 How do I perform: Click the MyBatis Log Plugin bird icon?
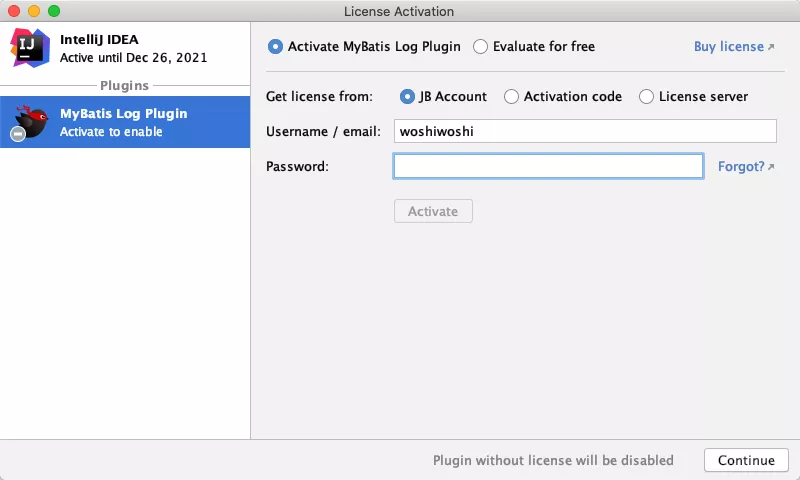30,122
